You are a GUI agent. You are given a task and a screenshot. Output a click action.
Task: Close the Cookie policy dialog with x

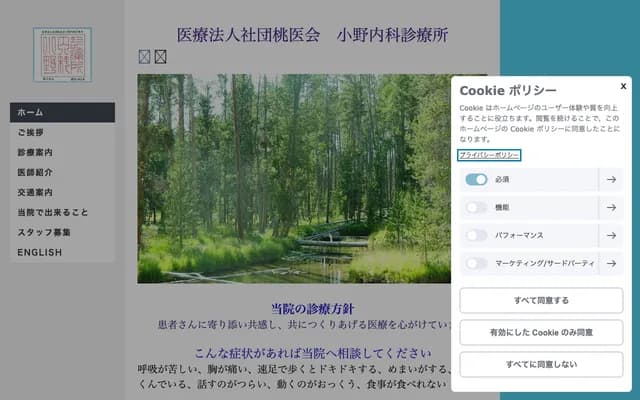pyautogui.click(x=623, y=86)
